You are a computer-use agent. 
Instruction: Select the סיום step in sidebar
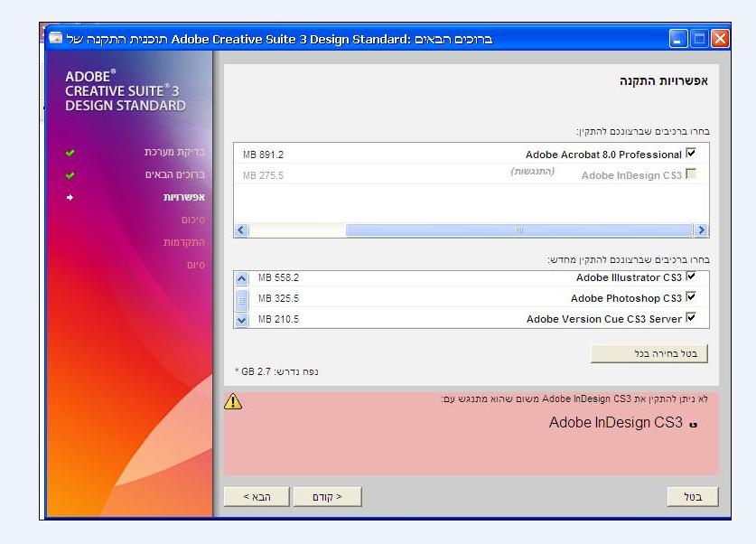[x=196, y=265]
